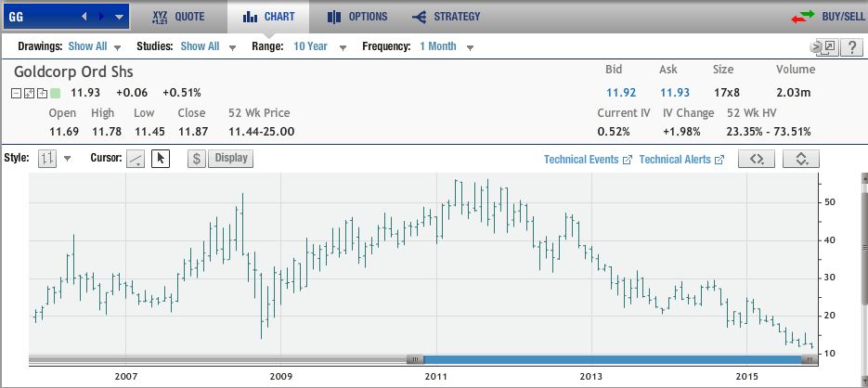Image resolution: width=868 pixels, height=388 pixels.
Task: Click the Drawings dropdown arrow
Action: (x=117, y=48)
